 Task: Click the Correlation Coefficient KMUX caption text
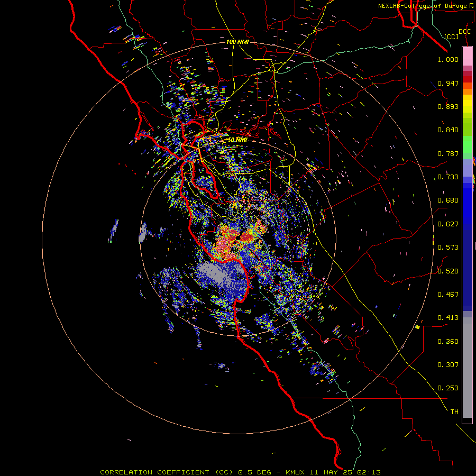click(240, 472)
